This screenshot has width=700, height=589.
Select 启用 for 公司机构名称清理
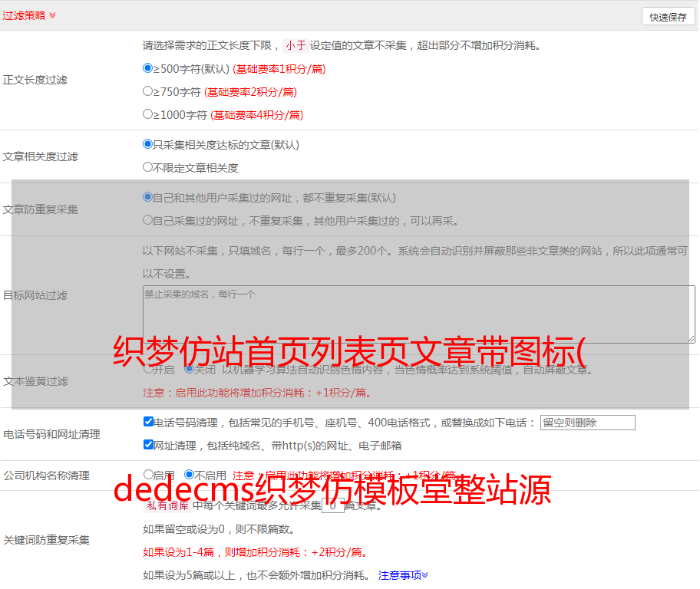tap(148, 474)
